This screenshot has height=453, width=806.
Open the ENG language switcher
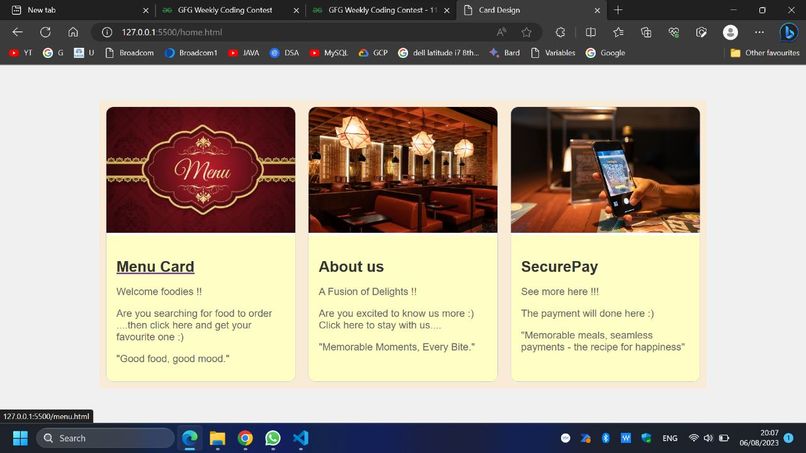tap(670, 438)
